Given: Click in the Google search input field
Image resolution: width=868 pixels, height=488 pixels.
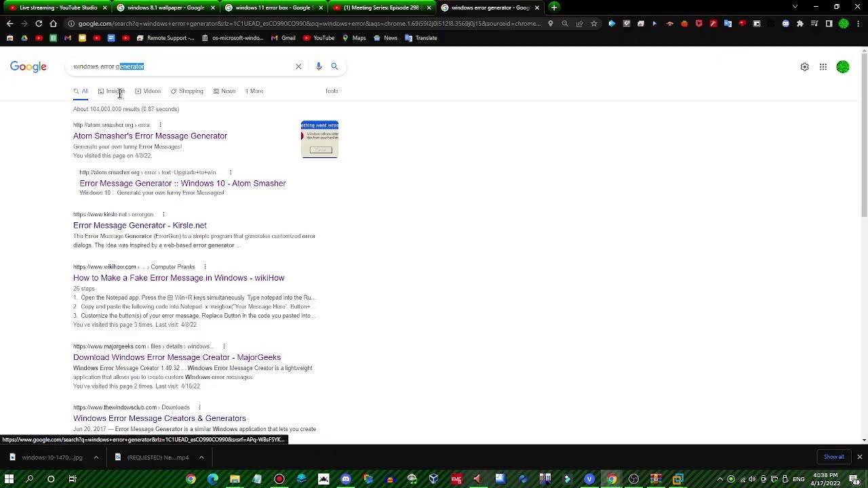Looking at the screenshot, I should coord(183,66).
